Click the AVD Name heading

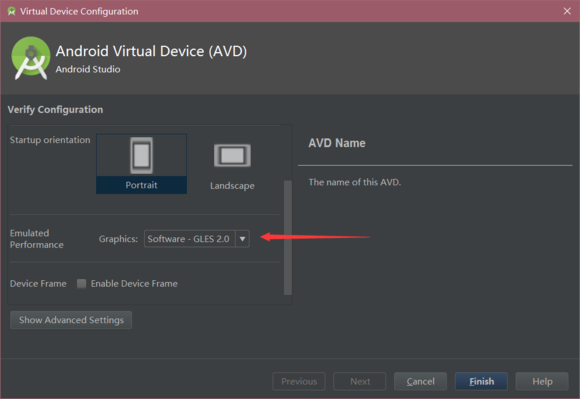tap(337, 143)
